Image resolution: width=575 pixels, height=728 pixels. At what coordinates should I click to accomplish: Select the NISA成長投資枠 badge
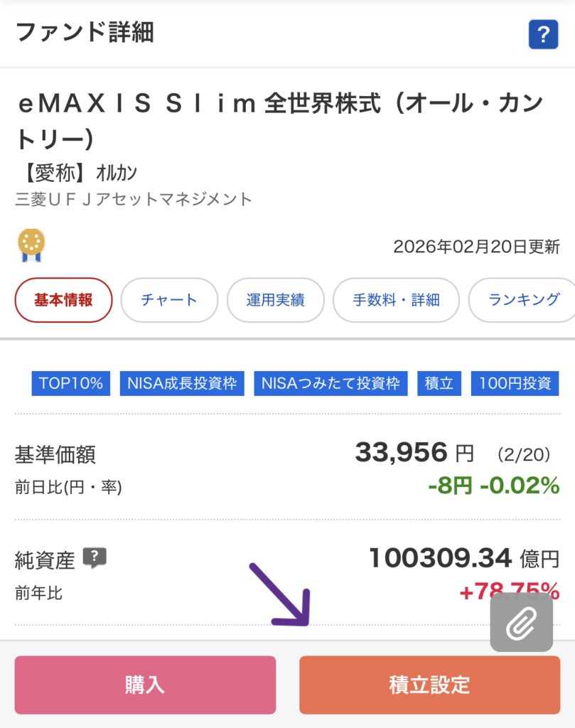click(182, 383)
